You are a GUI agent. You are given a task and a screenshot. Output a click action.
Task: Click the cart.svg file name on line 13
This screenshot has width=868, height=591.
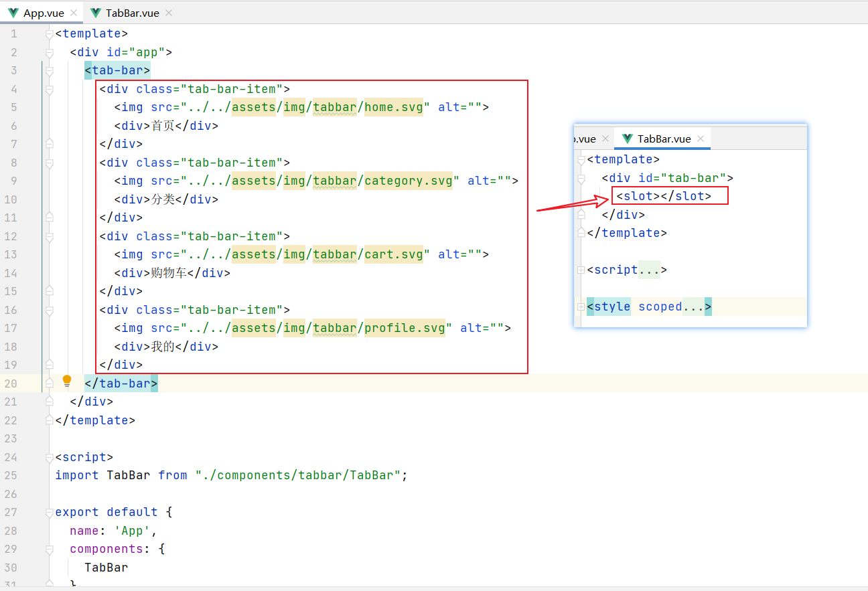click(394, 254)
